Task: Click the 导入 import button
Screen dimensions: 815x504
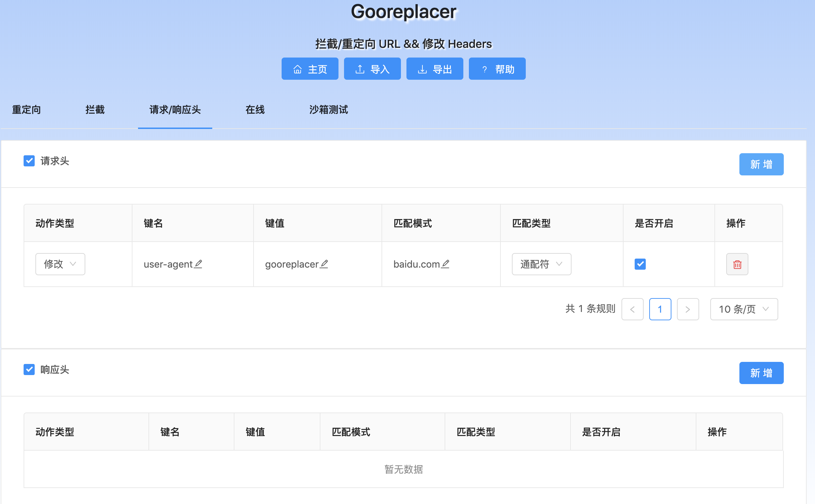Action: (372, 69)
